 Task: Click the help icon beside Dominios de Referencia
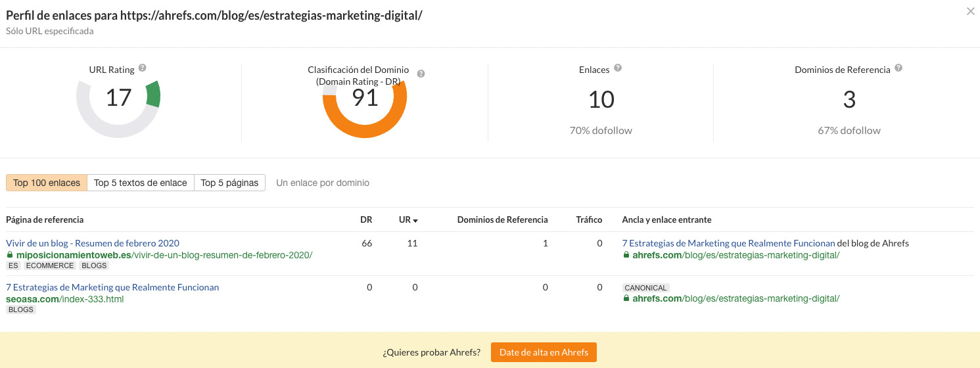[898, 68]
